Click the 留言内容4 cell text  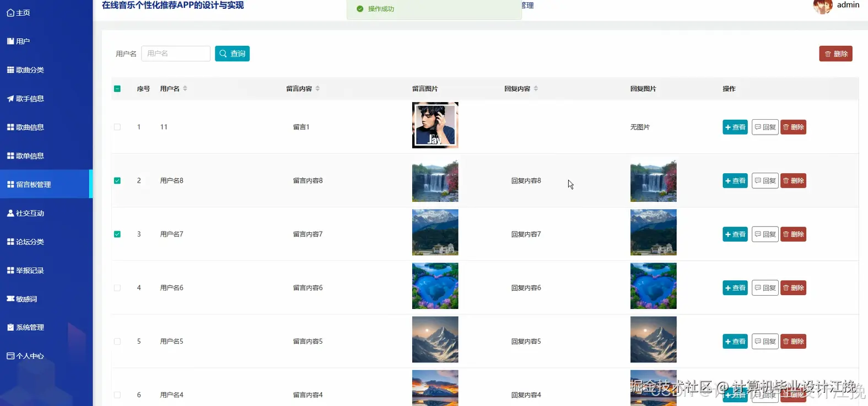[x=308, y=395]
